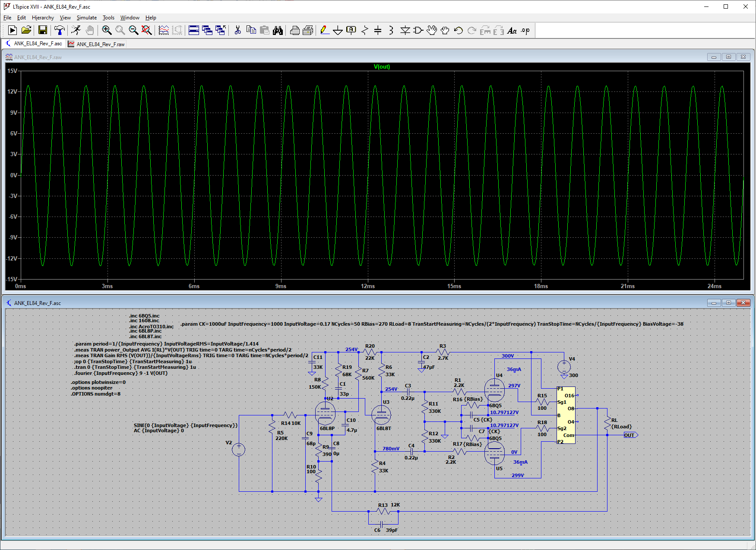
Task: Click the U4 6BQ5 tube symbol
Action: 494,390
